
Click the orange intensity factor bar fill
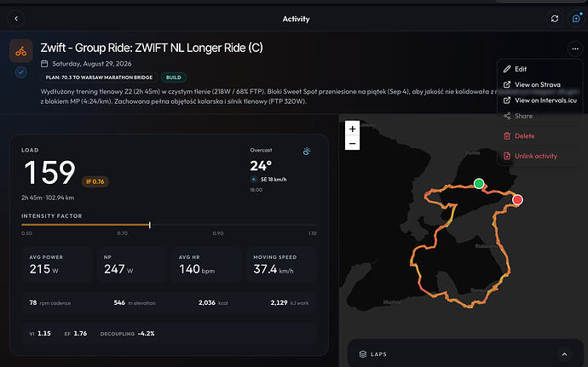tap(85, 225)
